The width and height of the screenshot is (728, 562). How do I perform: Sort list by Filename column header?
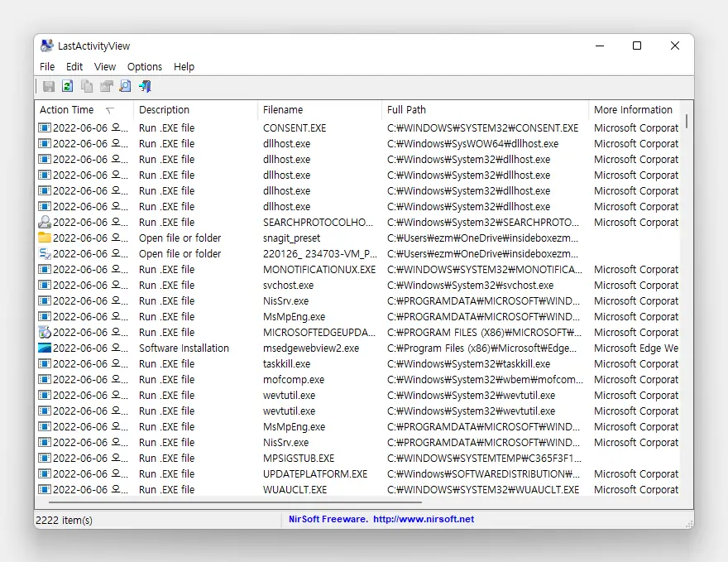tap(283, 110)
